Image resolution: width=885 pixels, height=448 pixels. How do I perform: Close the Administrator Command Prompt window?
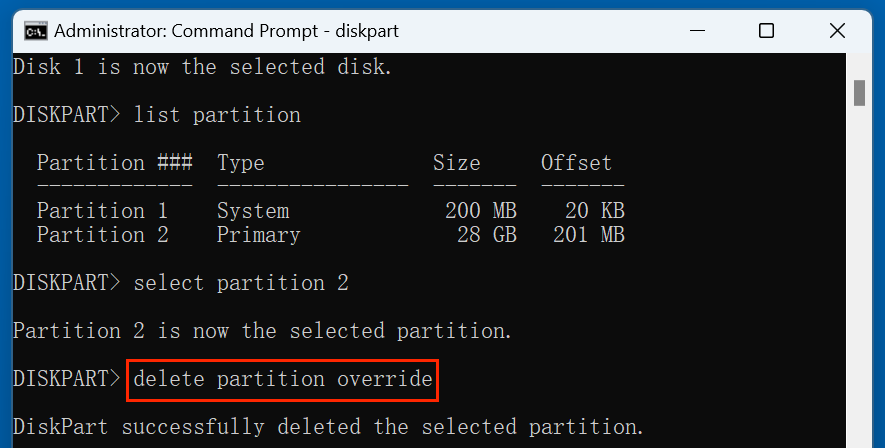835,31
